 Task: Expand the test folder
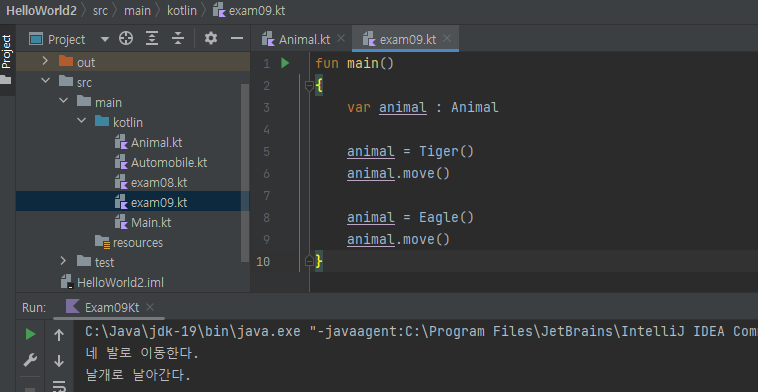[x=63, y=261]
